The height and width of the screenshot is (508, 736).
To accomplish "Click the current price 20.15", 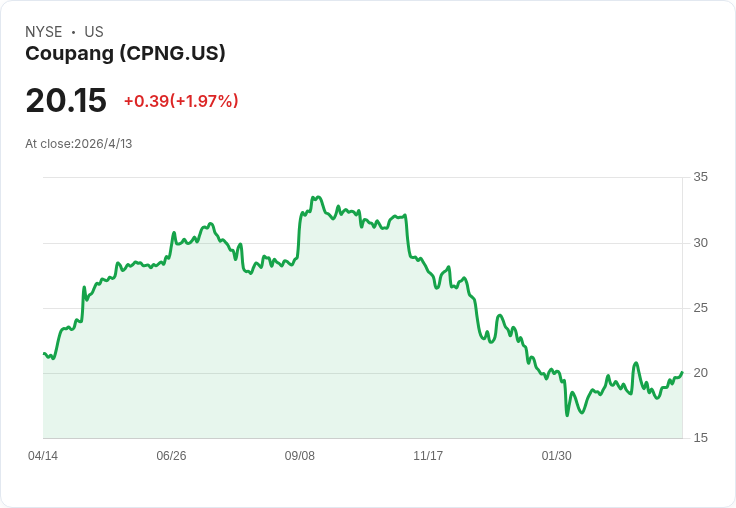I will [66, 101].
